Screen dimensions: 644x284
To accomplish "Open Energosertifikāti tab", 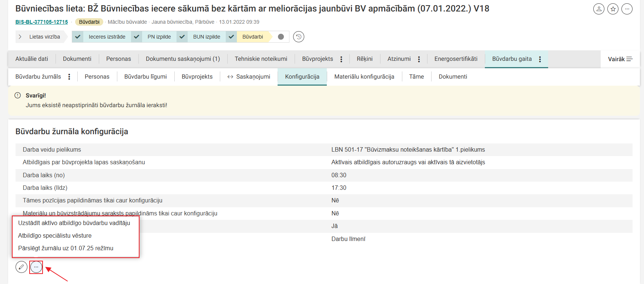I will [x=456, y=59].
